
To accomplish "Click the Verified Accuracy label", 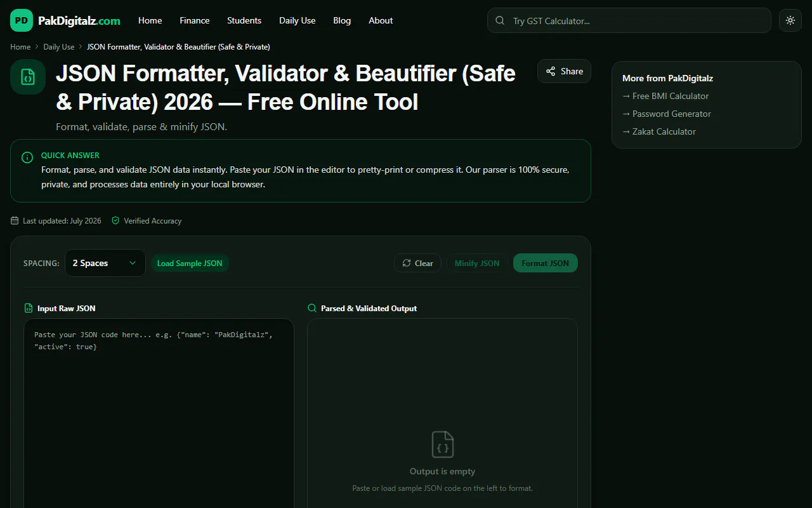I will (153, 221).
